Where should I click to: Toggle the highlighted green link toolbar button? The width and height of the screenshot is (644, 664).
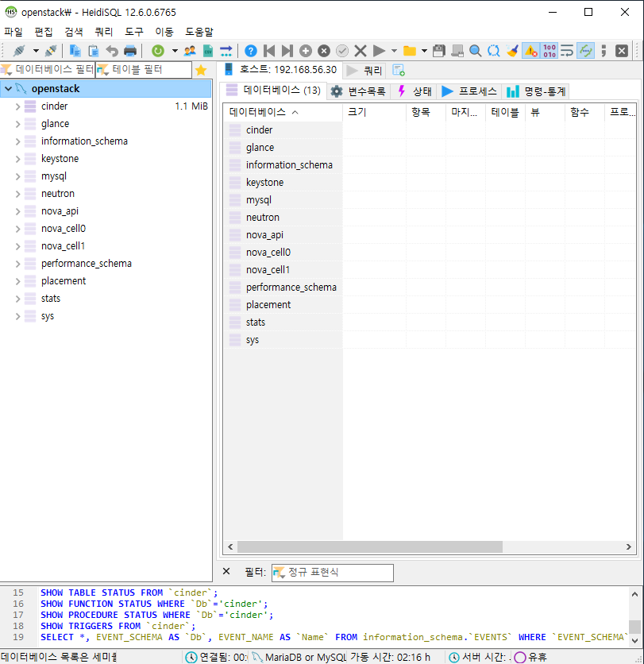(x=585, y=51)
